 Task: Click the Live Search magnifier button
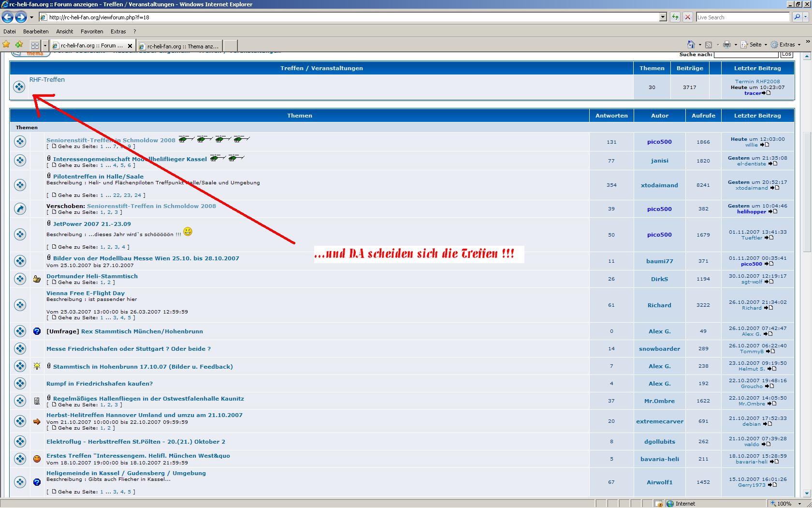tap(797, 17)
